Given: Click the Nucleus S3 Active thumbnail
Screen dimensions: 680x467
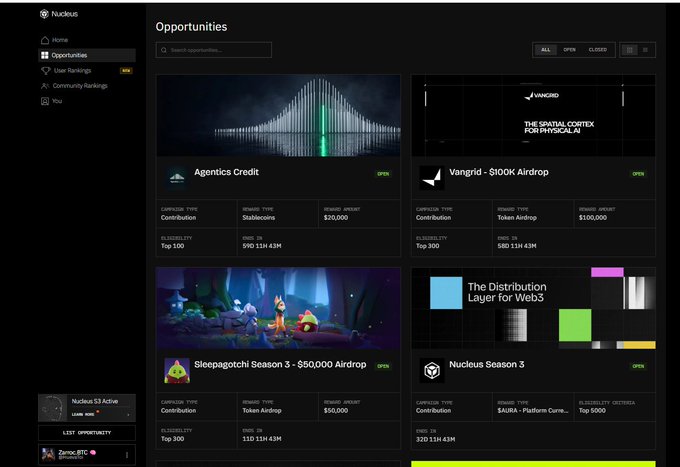Looking at the screenshot, I should [x=53, y=408].
